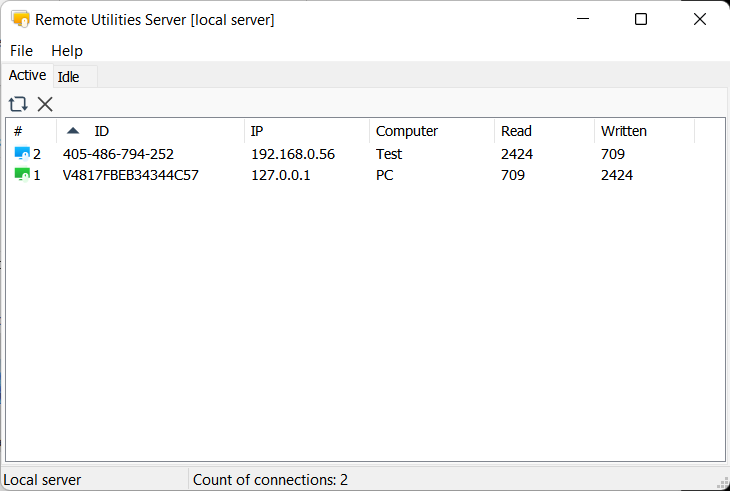Click the # column header
730x491 pixels.
pos(30,131)
